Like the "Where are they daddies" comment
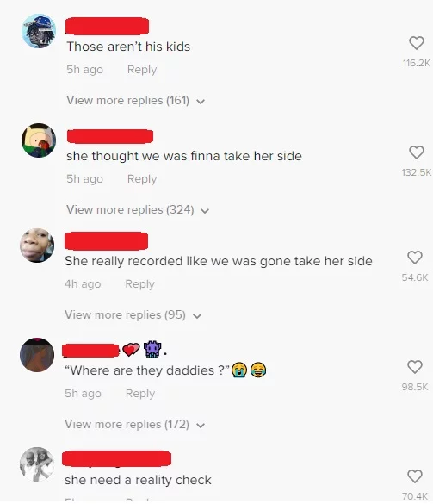 pos(415,367)
